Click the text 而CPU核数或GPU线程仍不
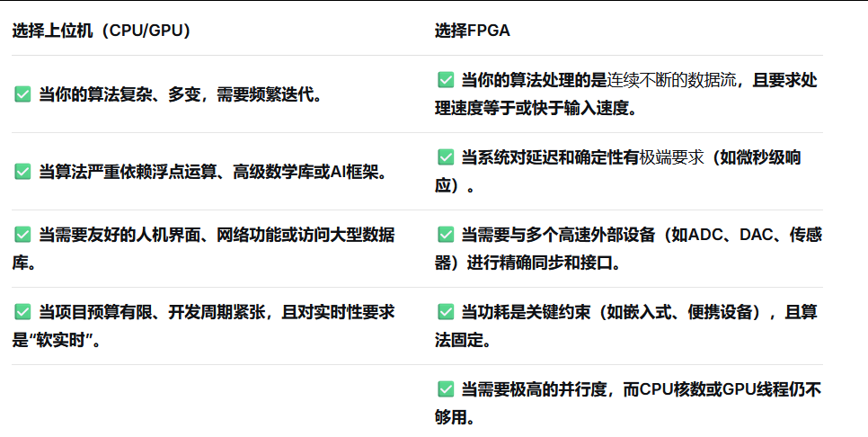868x437 pixels. (x=722, y=390)
